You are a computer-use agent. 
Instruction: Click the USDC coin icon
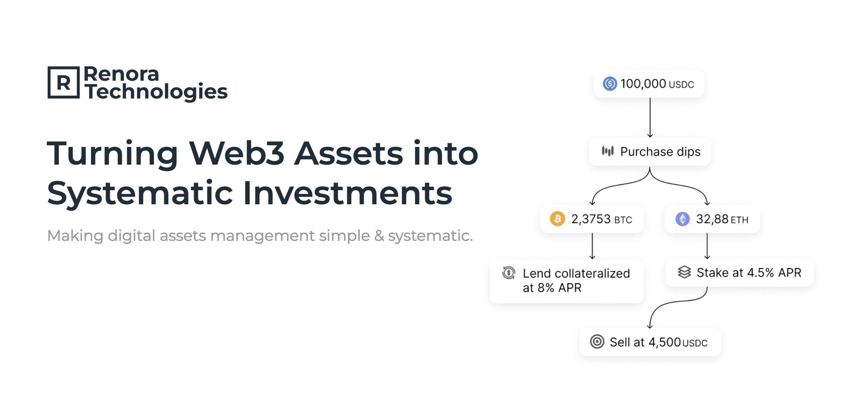(610, 83)
